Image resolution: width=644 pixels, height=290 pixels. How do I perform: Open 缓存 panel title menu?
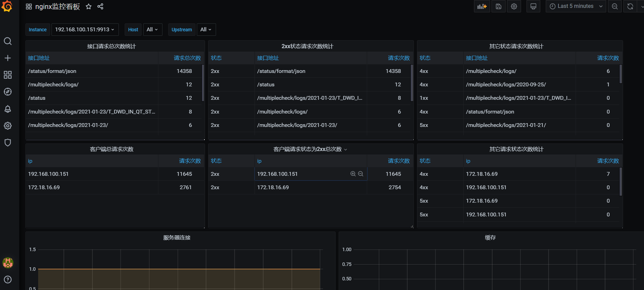point(490,238)
